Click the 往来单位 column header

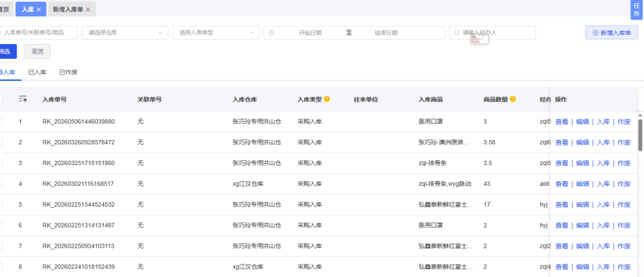click(366, 99)
